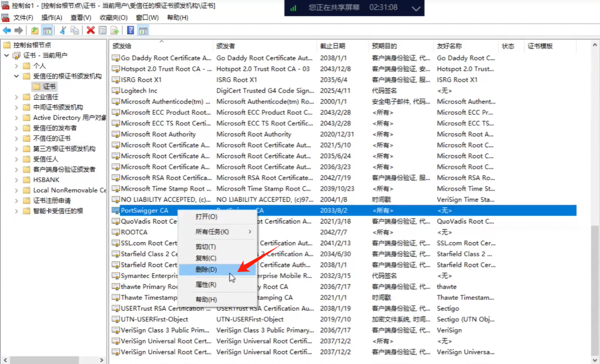Click the red X Delete toolbar icon
600x364 pixels.
tap(91, 30)
